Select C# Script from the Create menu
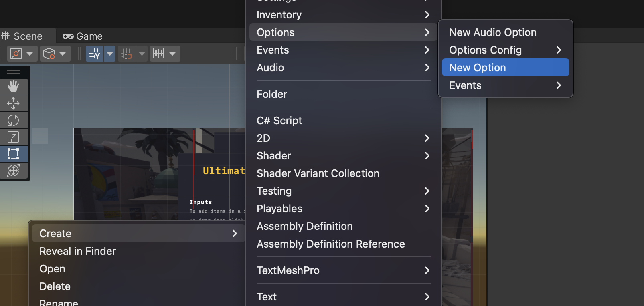 [279, 120]
